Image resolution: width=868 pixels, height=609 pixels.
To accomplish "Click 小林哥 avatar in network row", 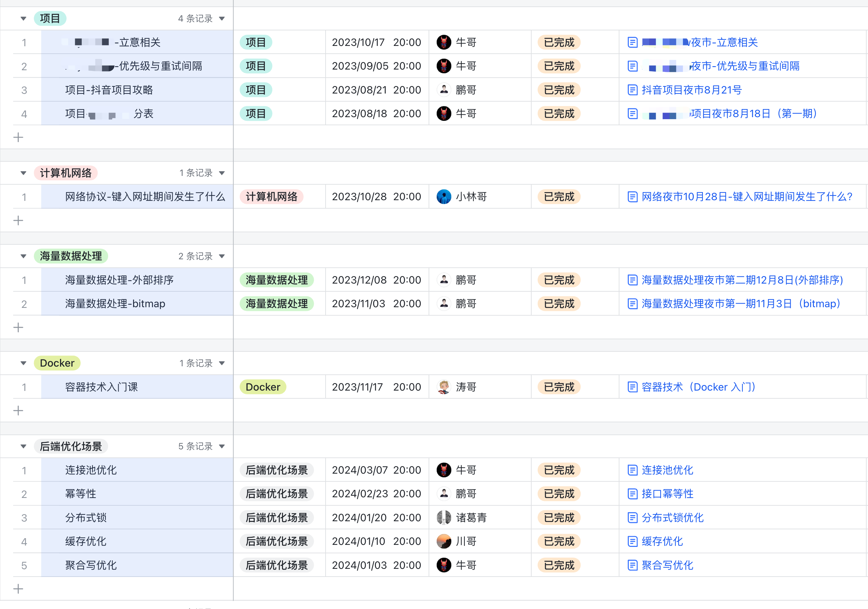I will point(443,197).
